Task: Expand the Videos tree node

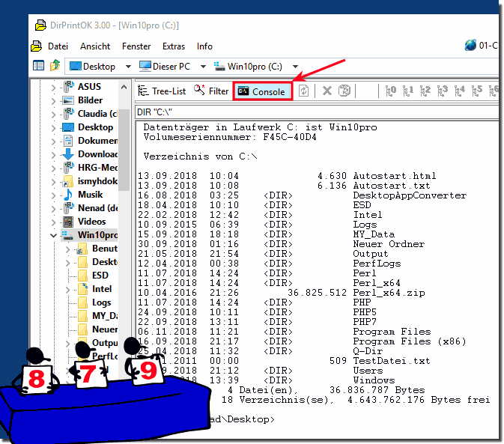Action: (53, 222)
